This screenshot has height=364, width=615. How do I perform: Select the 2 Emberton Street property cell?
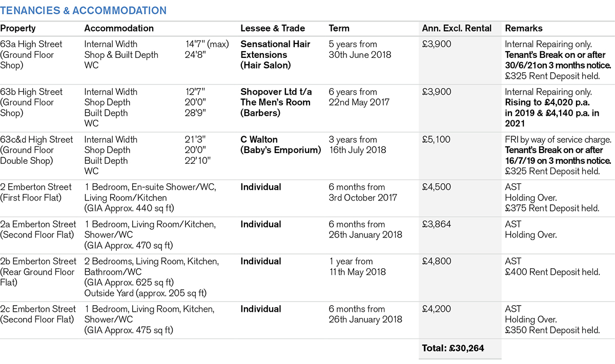37,192
